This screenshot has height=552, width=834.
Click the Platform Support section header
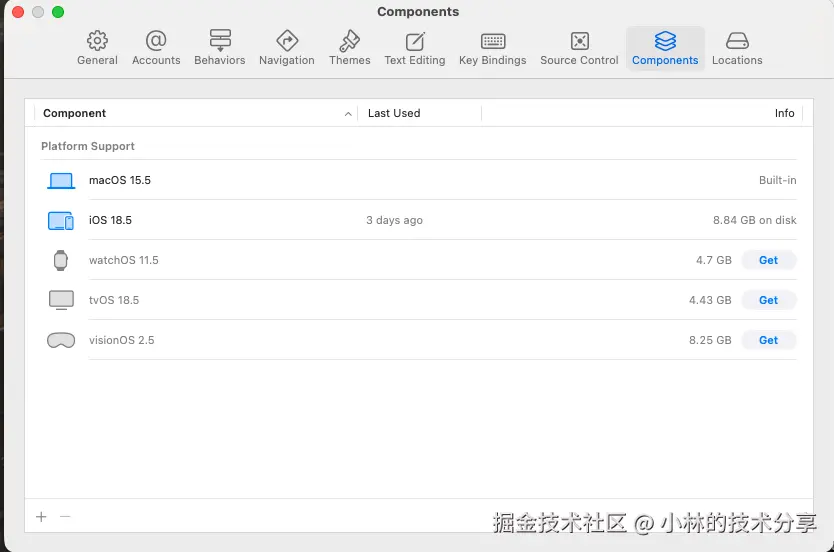[88, 146]
